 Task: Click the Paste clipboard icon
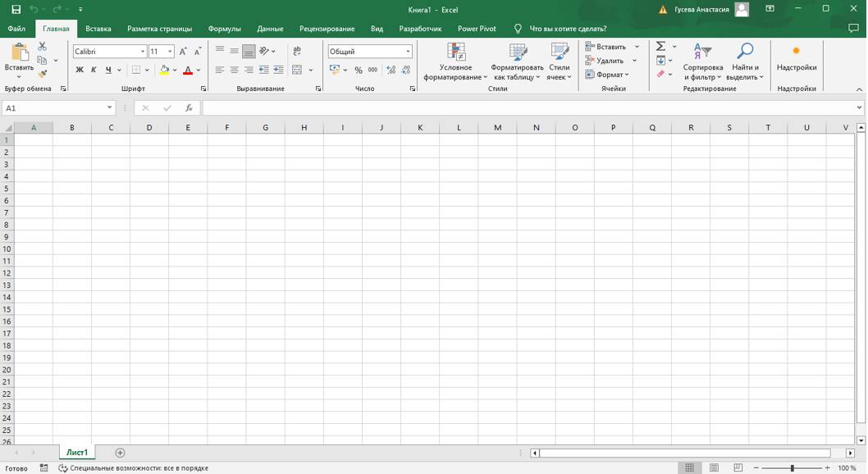20,52
